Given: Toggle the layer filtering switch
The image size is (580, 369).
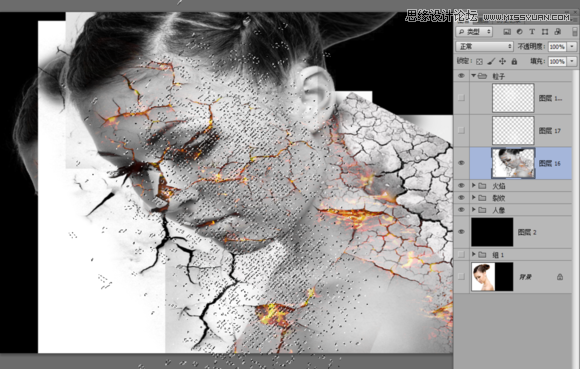Looking at the screenshot, I should click(575, 32).
